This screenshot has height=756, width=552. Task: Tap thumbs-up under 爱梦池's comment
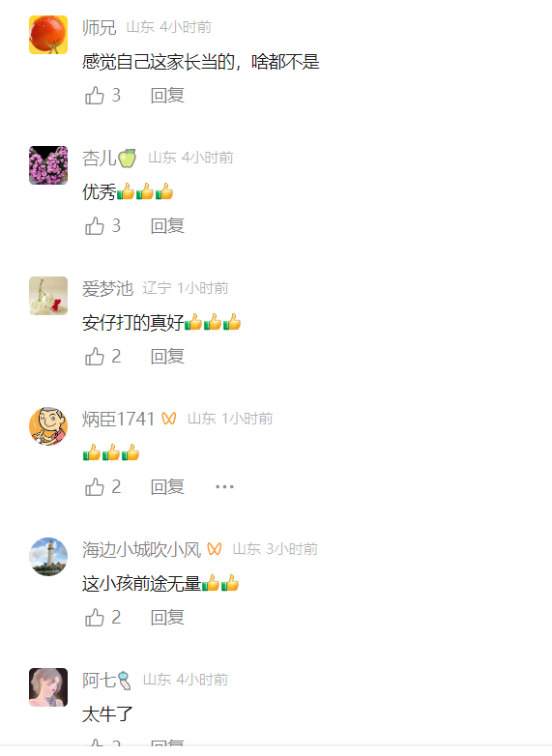95,357
